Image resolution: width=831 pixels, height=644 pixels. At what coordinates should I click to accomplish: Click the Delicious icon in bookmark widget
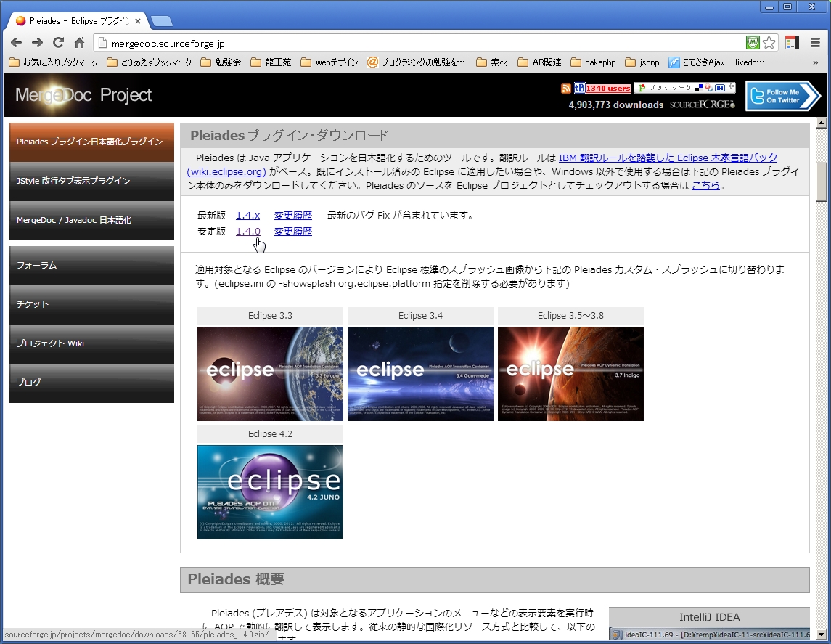699,88
